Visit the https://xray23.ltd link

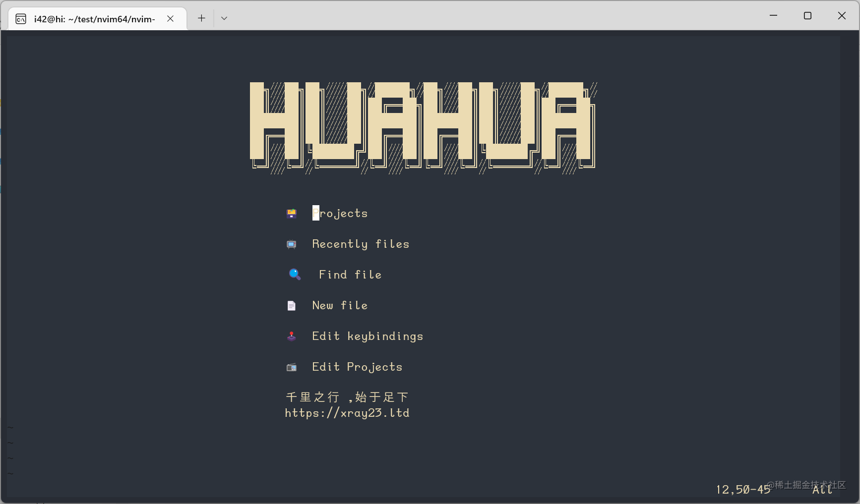(x=347, y=413)
